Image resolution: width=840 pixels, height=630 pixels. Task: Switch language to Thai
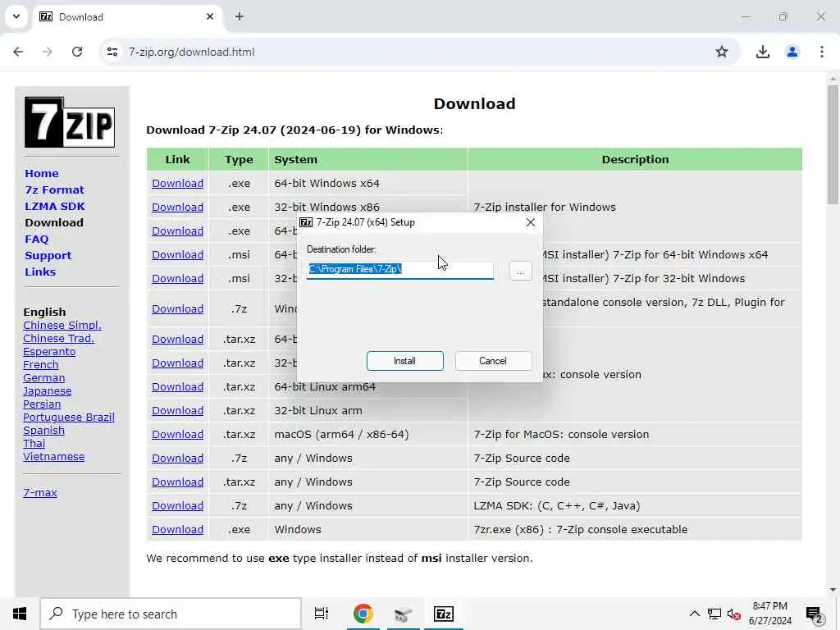(x=34, y=444)
